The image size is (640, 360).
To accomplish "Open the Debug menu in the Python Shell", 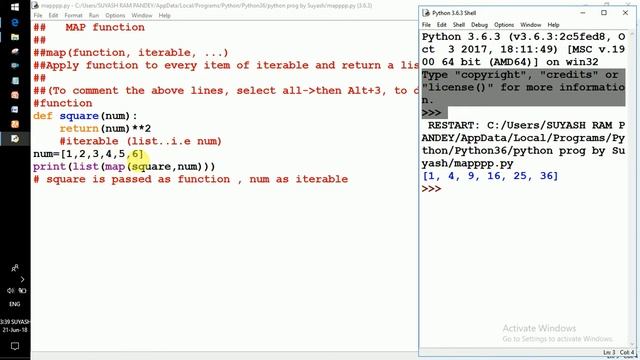I will [479, 24].
